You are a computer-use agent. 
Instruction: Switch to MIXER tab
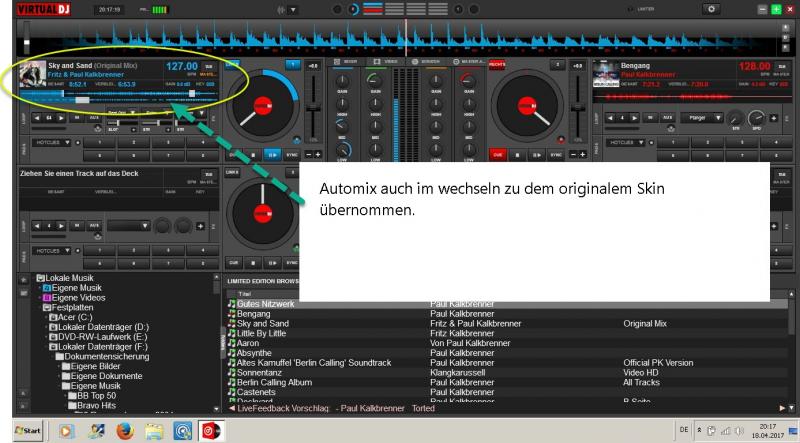point(345,61)
